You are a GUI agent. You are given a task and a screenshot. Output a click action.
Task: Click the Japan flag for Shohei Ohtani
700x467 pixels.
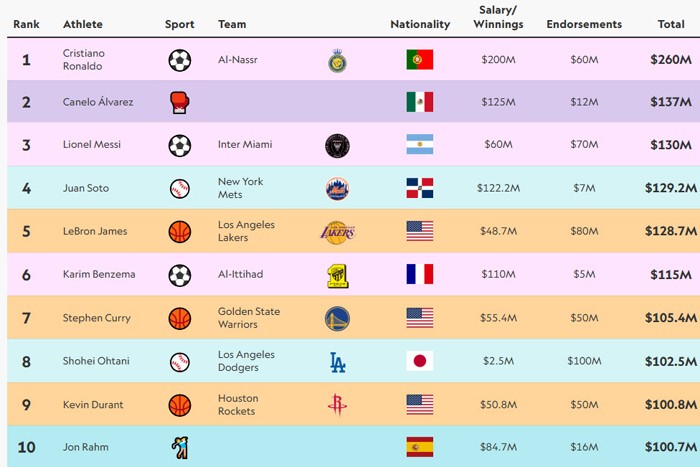coord(419,361)
